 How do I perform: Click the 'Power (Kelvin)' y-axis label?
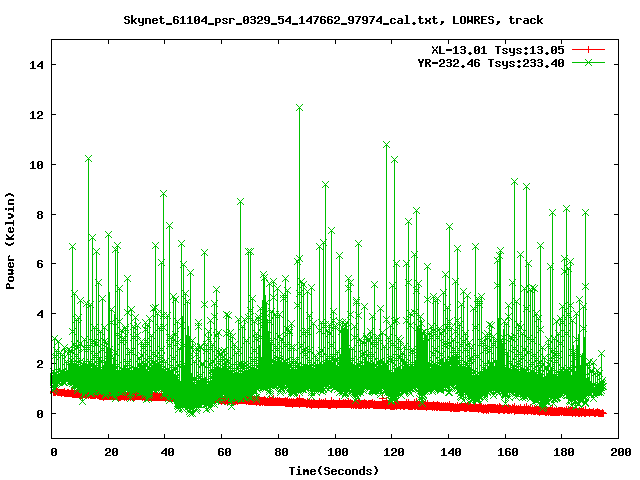click(x=10, y=241)
